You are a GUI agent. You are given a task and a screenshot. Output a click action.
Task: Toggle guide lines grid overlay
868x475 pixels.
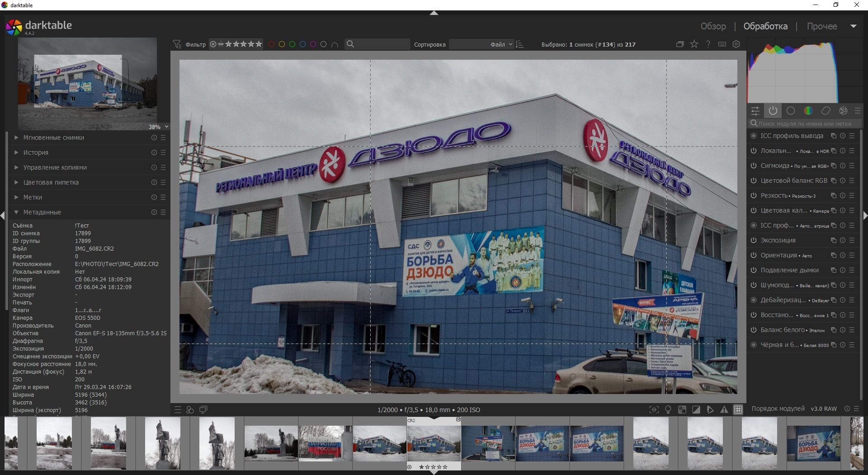pos(738,410)
